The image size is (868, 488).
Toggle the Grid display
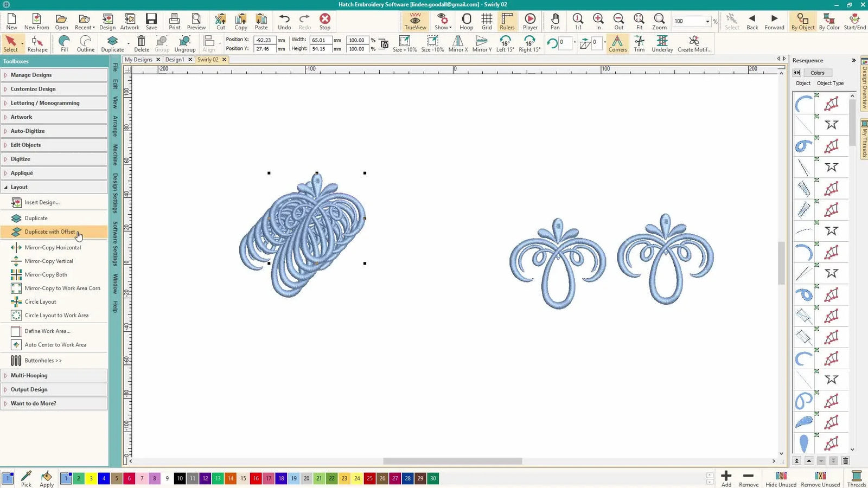coord(487,22)
